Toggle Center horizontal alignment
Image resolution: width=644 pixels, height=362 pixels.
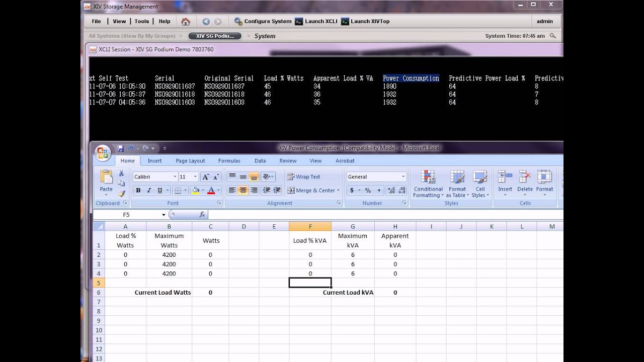point(243,191)
